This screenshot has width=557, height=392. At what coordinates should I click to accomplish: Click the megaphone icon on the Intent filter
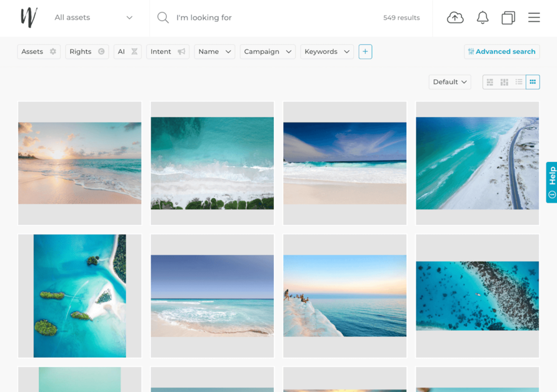pos(181,51)
